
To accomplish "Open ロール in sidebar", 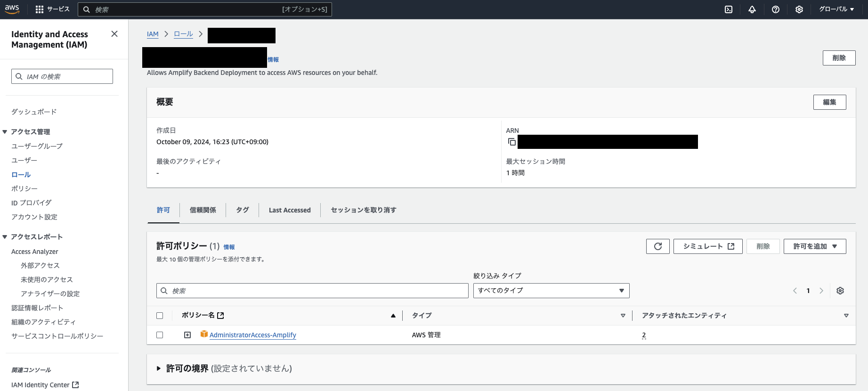I will click(x=21, y=174).
